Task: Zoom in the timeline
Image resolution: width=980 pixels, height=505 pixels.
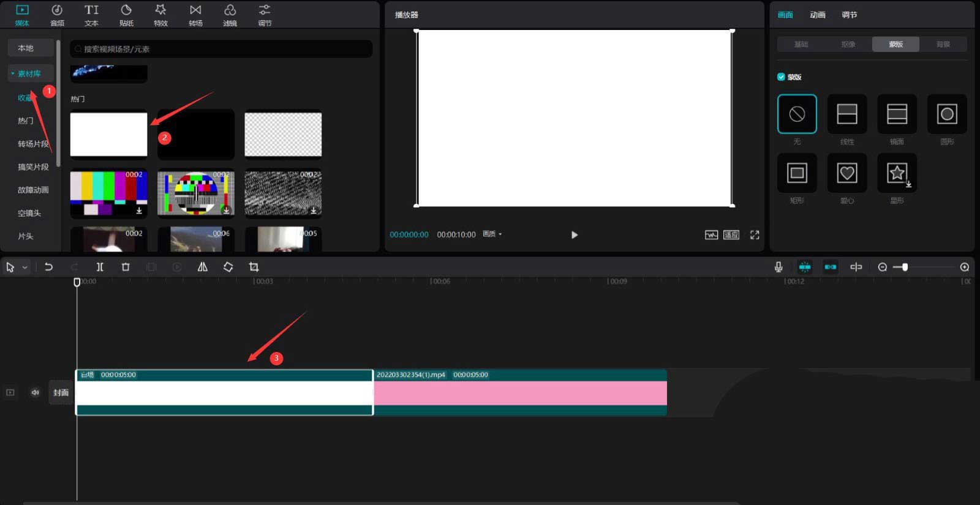Action: click(x=965, y=267)
